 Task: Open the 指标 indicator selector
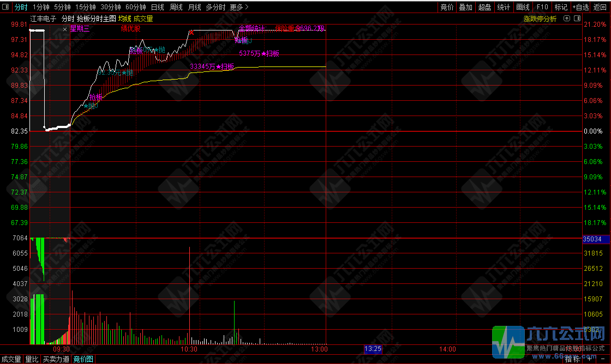(x=572, y=359)
